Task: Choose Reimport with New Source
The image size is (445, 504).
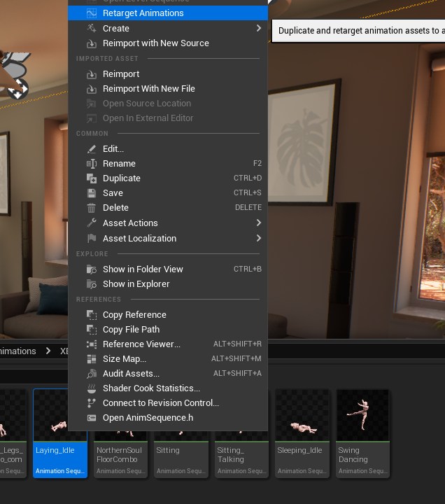Action: tap(168, 43)
